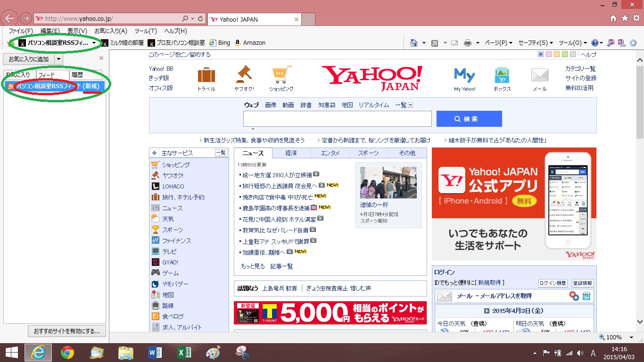Open the セーフティ(S) dropdown
The image size is (644, 362).
(x=536, y=43)
